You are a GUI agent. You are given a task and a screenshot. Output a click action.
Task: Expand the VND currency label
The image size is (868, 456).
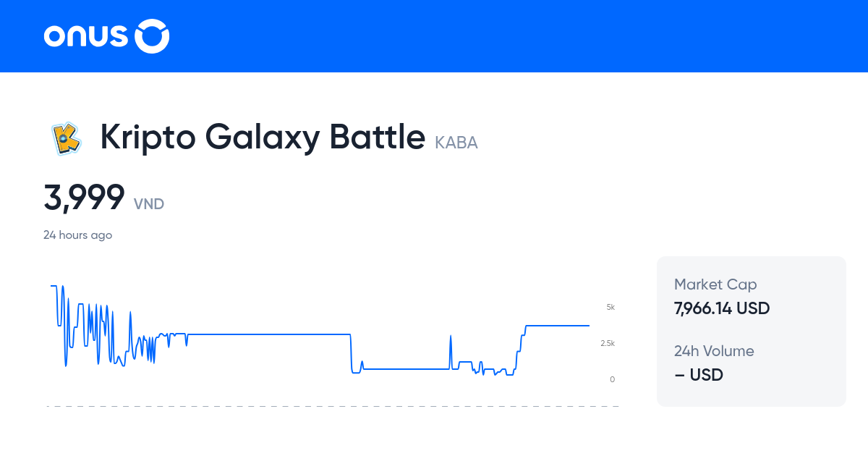pos(149,204)
